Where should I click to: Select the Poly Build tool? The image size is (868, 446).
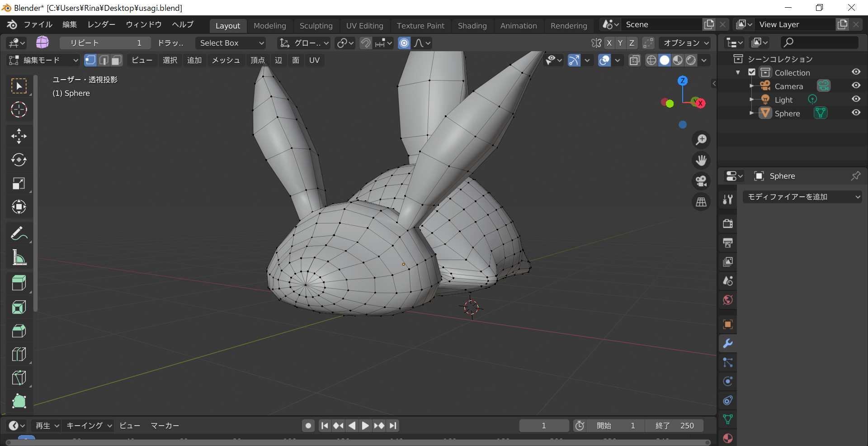(19, 401)
